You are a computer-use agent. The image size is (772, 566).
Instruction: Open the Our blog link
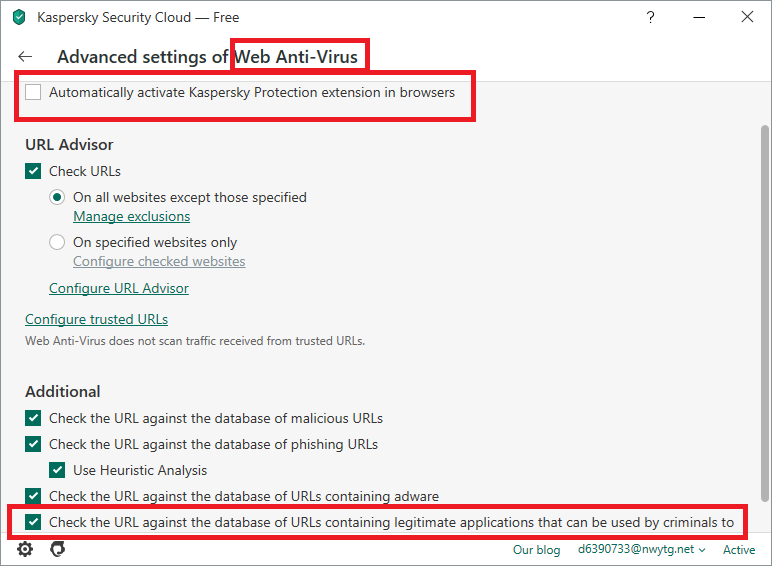click(x=536, y=550)
